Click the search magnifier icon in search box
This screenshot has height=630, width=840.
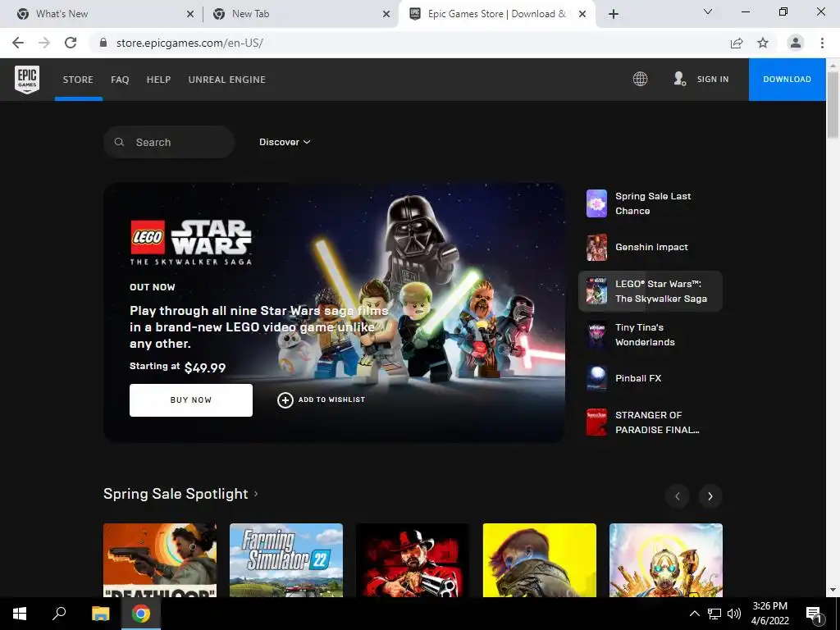click(120, 142)
